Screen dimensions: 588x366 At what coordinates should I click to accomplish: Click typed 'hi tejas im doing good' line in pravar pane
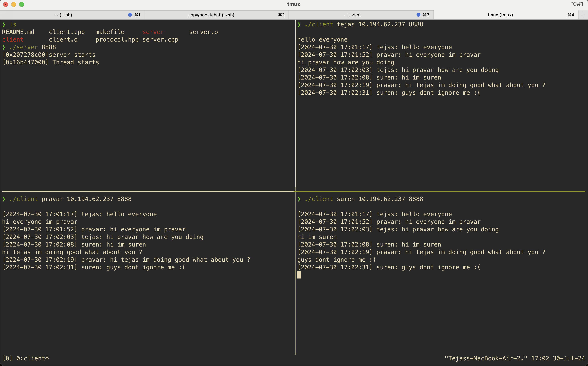coord(72,252)
